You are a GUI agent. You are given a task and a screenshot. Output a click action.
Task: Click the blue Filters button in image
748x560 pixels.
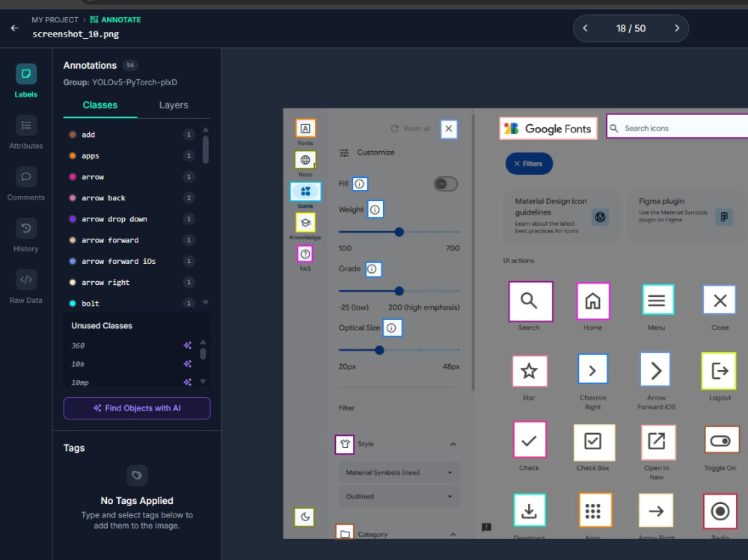(x=529, y=164)
